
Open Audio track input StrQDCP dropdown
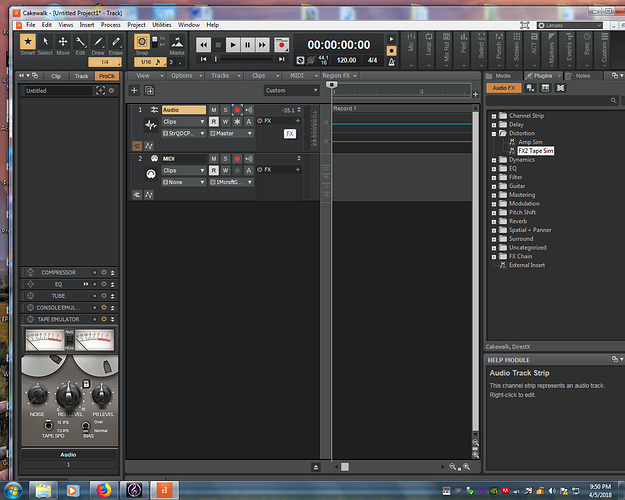(184, 133)
